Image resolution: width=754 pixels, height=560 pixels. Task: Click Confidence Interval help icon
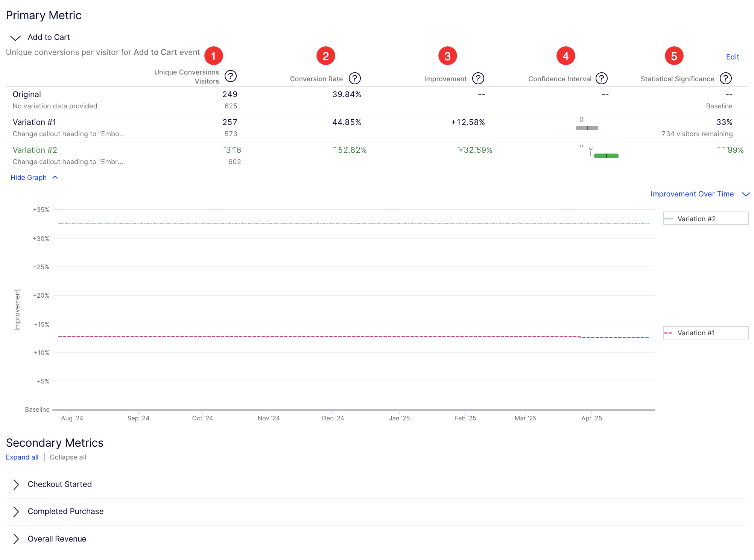(602, 78)
